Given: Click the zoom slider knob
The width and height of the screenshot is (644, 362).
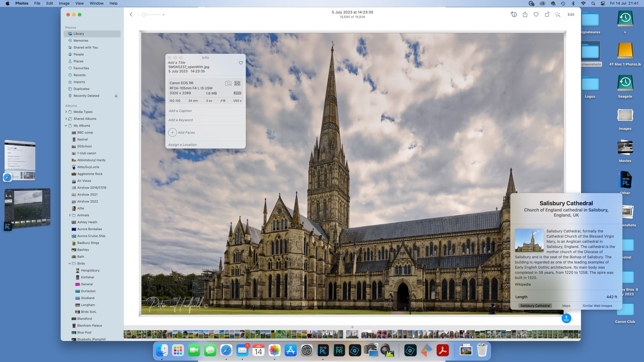Looking at the screenshot, I should 144,14.
